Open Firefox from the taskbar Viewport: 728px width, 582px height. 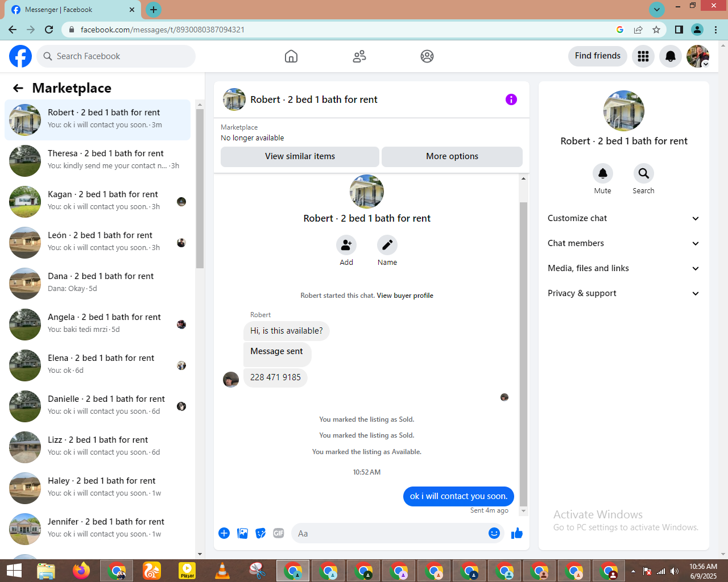point(81,571)
